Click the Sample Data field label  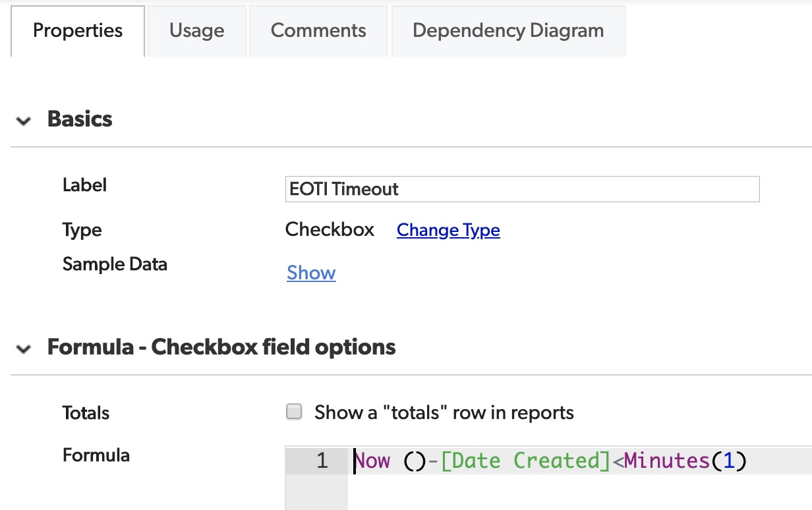point(115,264)
